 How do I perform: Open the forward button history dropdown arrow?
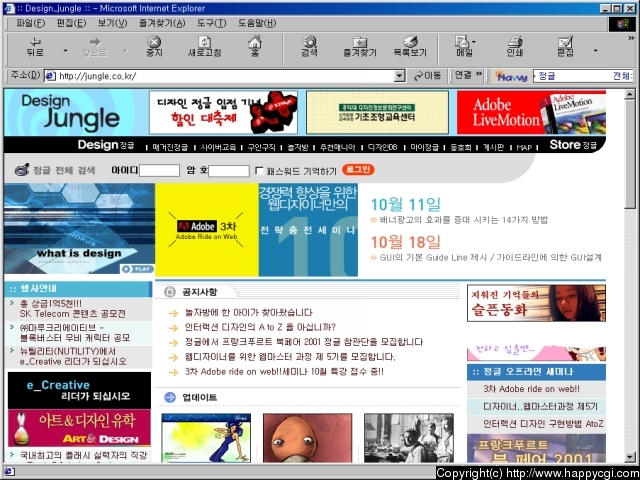(x=125, y=51)
